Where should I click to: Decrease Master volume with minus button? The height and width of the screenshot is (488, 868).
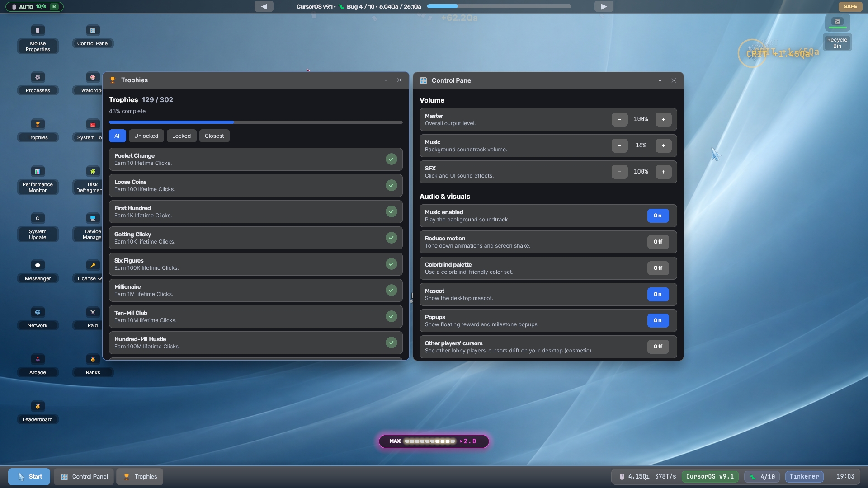(x=619, y=119)
